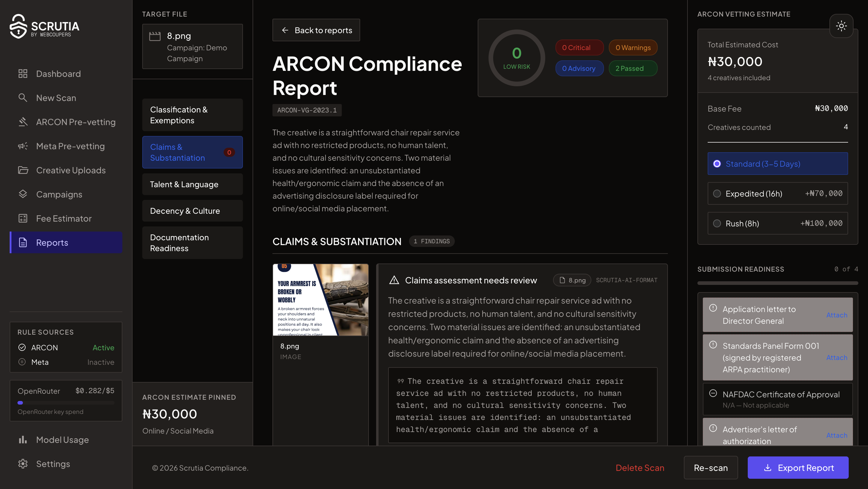Open Documentation Readiness section

(192, 243)
